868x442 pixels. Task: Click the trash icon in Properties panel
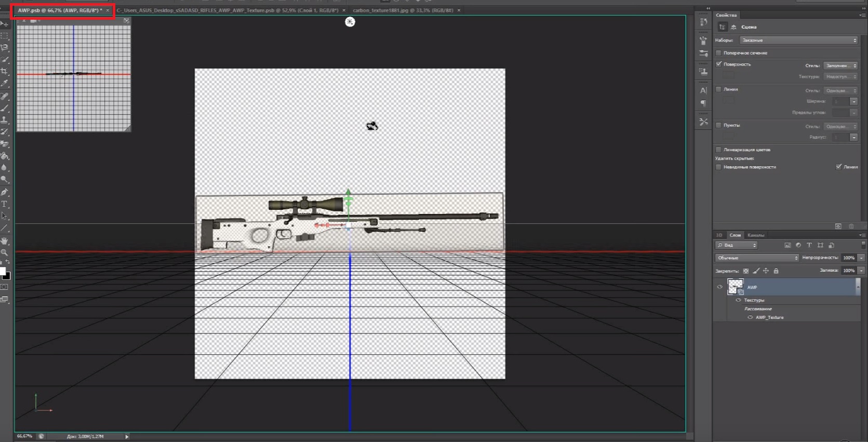[x=851, y=226]
